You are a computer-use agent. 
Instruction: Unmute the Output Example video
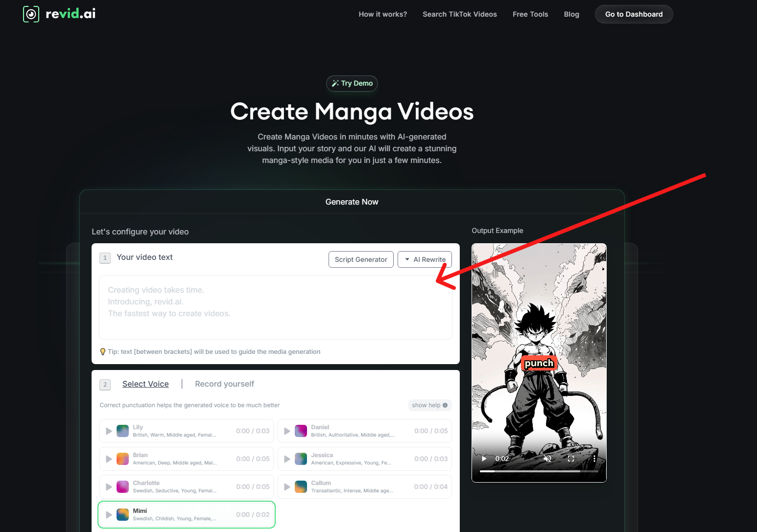click(x=547, y=458)
